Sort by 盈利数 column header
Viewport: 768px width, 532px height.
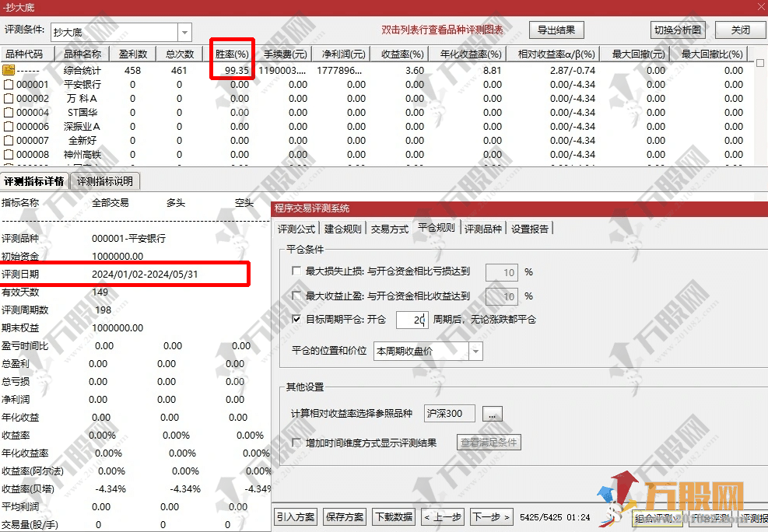pos(133,54)
